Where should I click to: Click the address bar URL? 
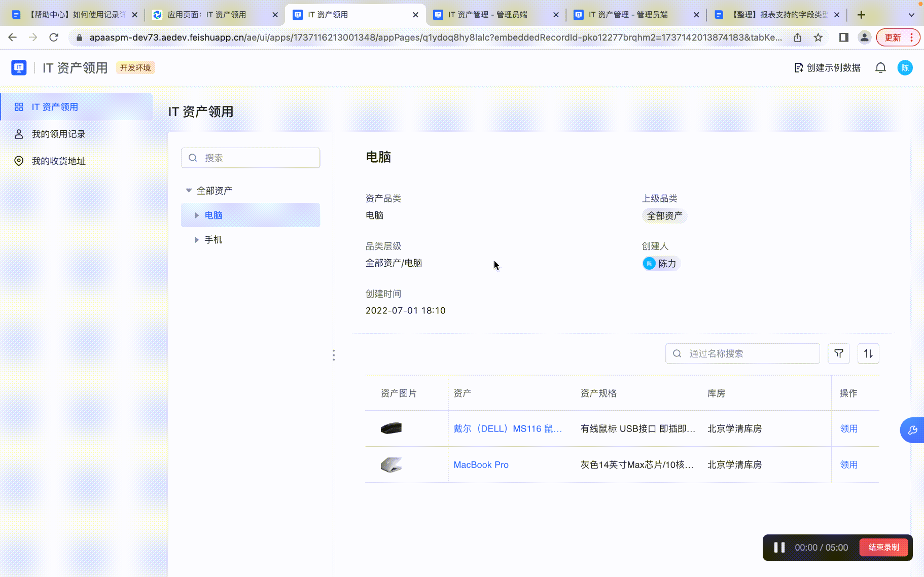pos(435,37)
